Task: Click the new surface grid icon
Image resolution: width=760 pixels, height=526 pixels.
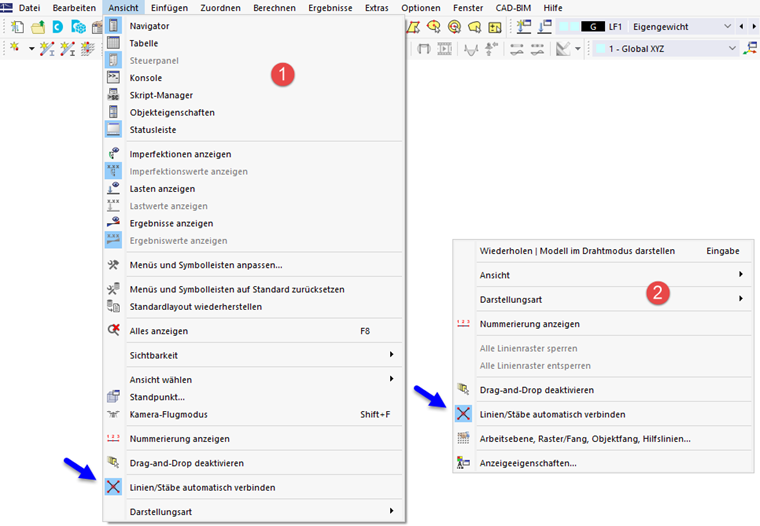Action: tap(88, 48)
